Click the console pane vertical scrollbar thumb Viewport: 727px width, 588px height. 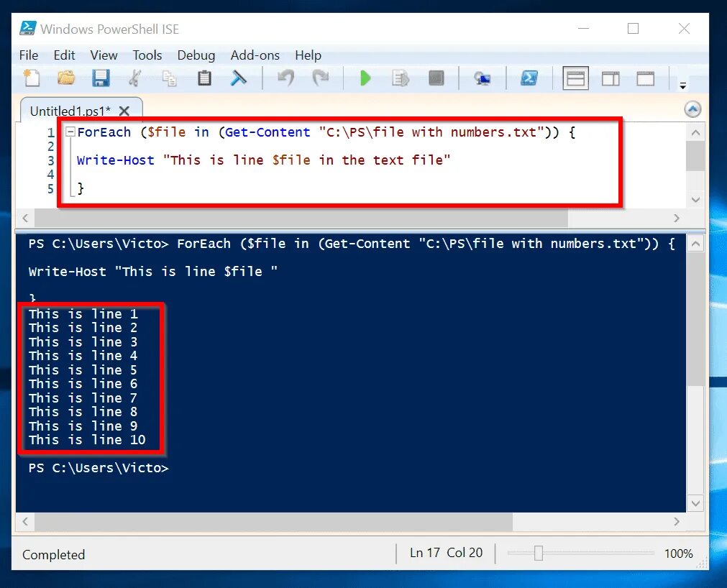coord(695,318)
